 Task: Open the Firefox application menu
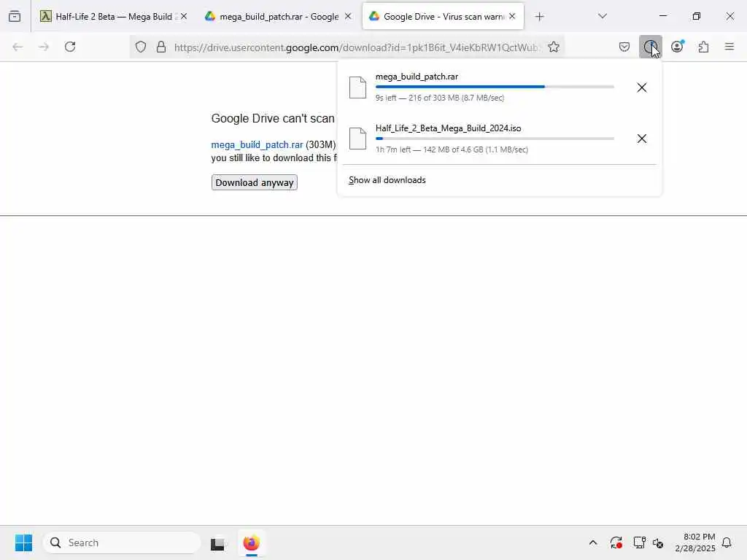click(729, 47)
